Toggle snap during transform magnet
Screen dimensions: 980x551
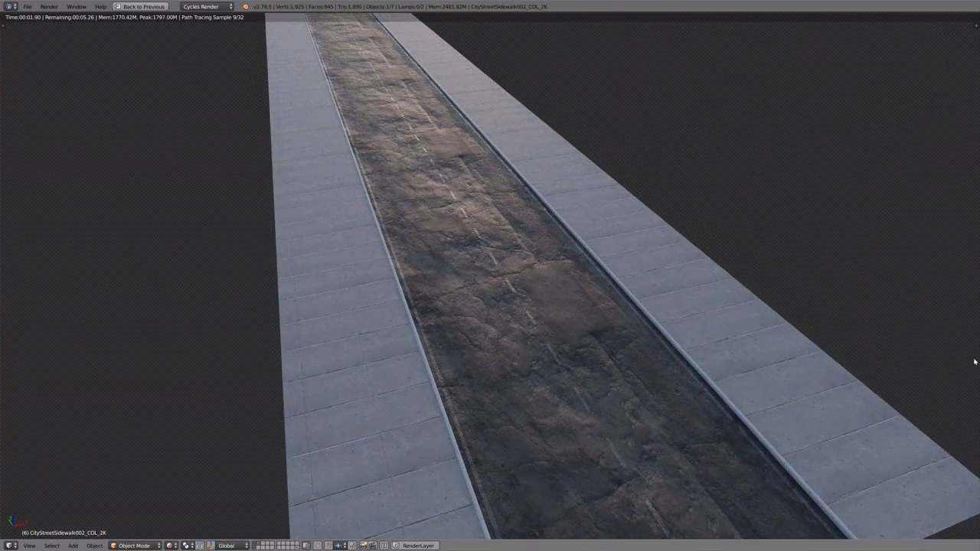tap(329, 545)
